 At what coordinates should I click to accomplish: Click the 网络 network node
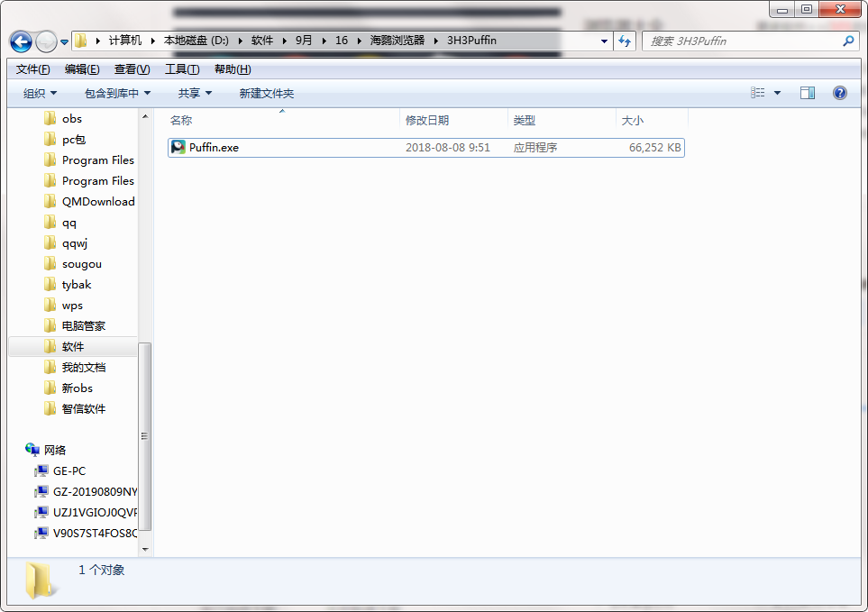point(55,451)
